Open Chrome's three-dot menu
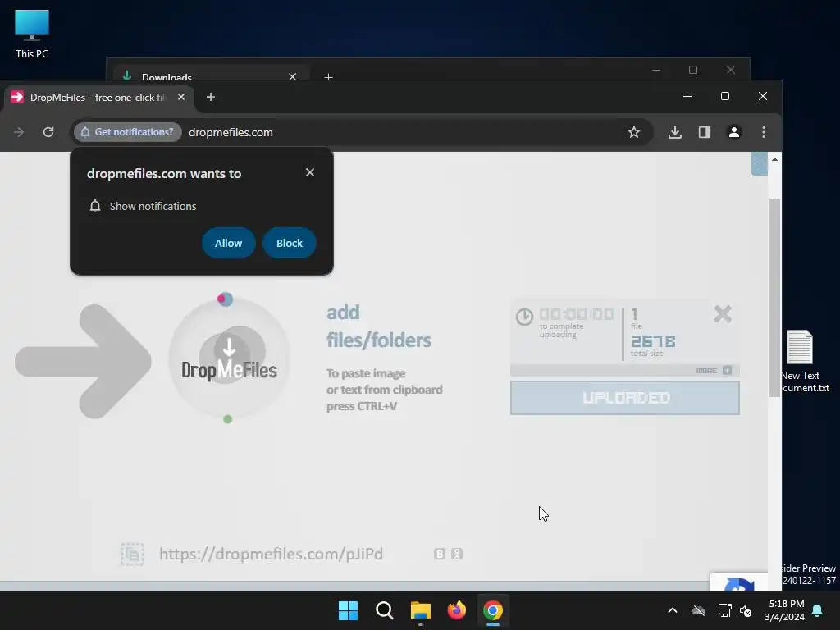The width and height of the screenshot is (840, 630). [764, 132]
